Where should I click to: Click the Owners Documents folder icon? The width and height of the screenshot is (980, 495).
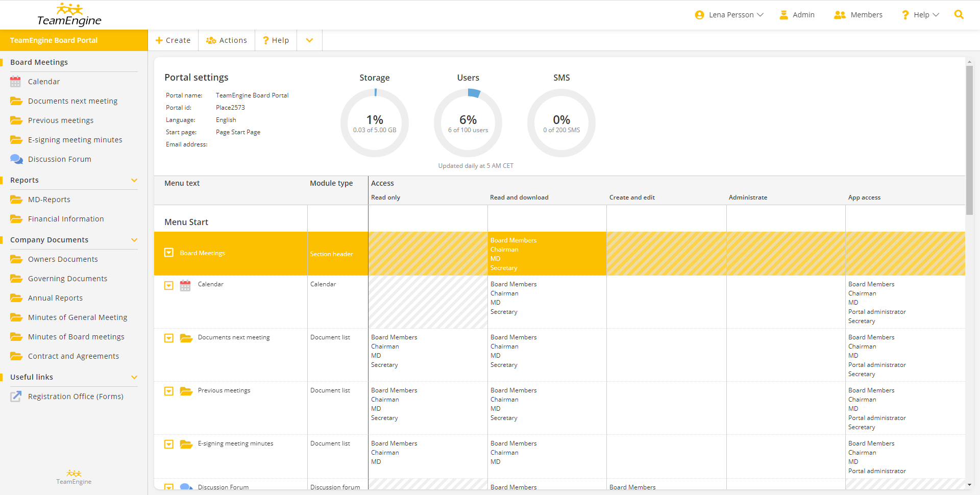click(16, 259)
